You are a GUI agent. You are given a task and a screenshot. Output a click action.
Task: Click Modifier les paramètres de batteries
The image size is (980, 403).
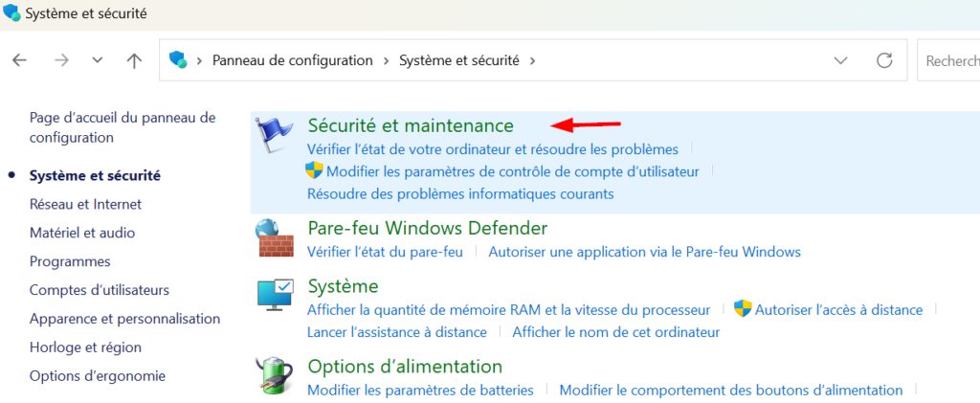point(421,391)
